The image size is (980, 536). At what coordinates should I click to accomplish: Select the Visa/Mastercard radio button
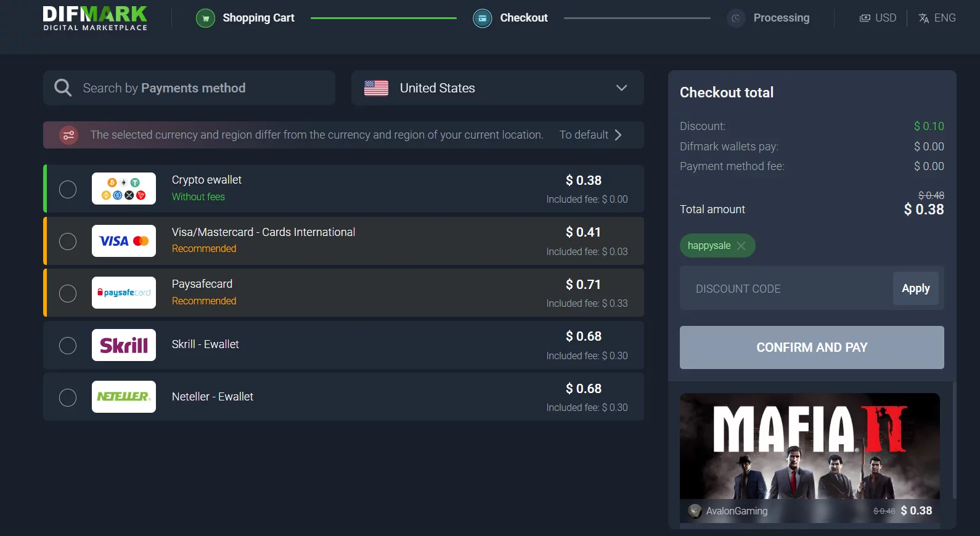(x=68, y=241)
